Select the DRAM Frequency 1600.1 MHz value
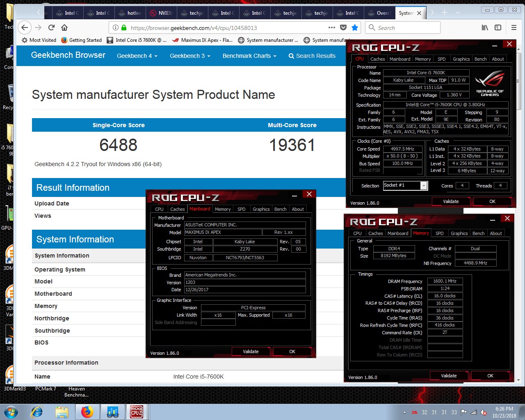Screen dimensions: 525x420 pos(445,281)
